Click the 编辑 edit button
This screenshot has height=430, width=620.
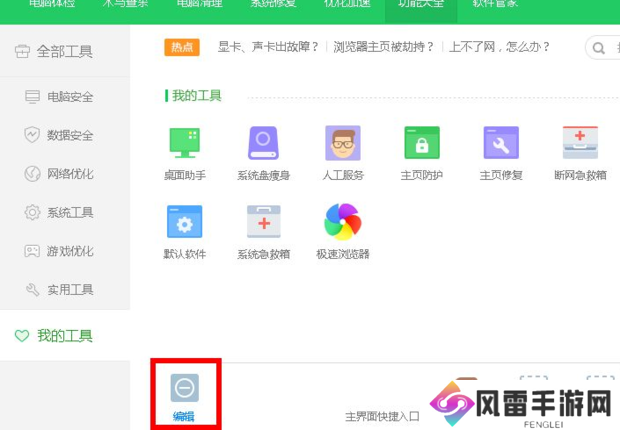click(x=184, y=397)
